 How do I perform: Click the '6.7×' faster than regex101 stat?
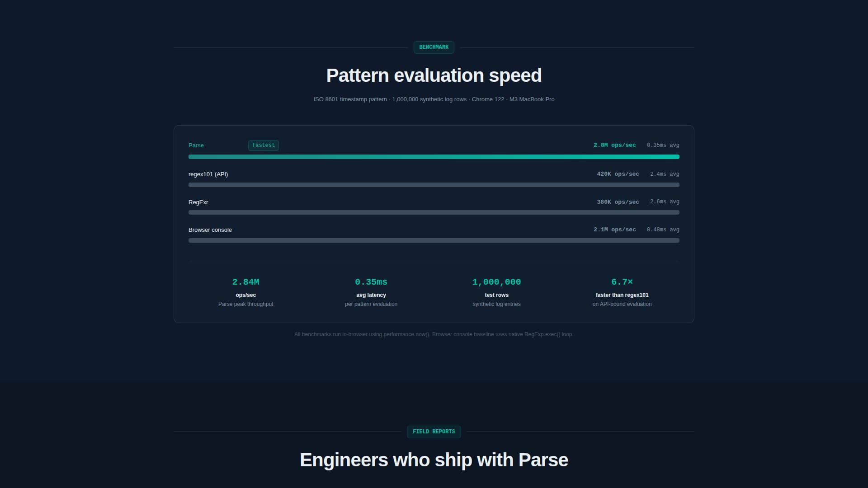[622, 282]
